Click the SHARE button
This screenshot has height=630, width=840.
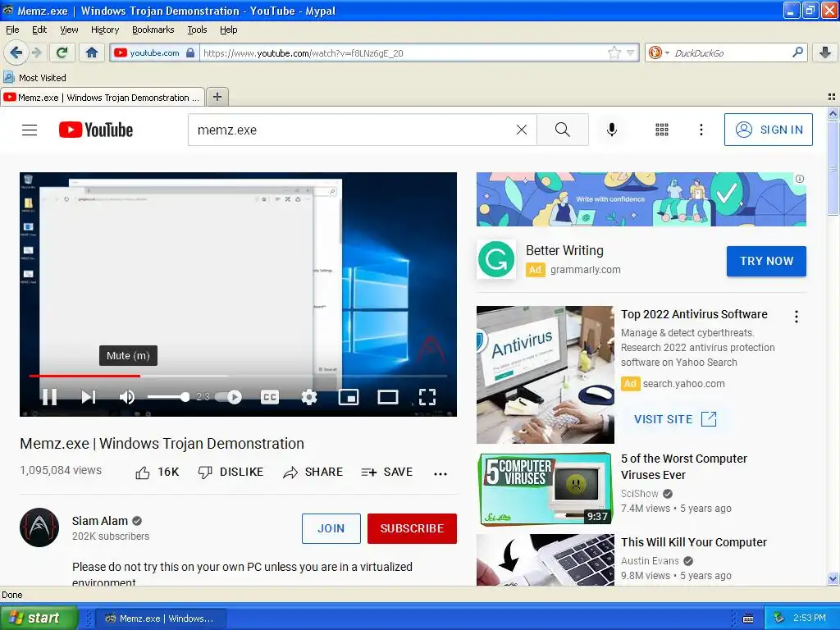pyautogui.click(x=313, y=472)
